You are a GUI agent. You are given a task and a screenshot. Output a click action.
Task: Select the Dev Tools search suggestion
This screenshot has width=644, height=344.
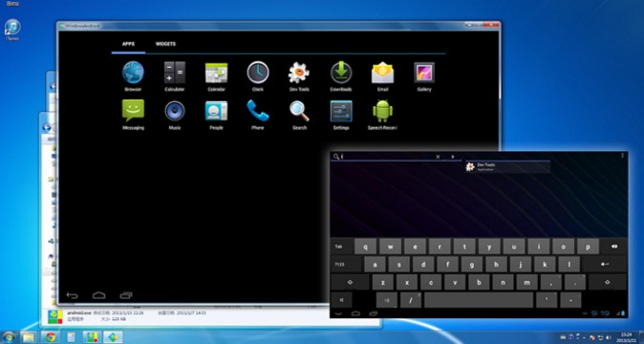507,166
